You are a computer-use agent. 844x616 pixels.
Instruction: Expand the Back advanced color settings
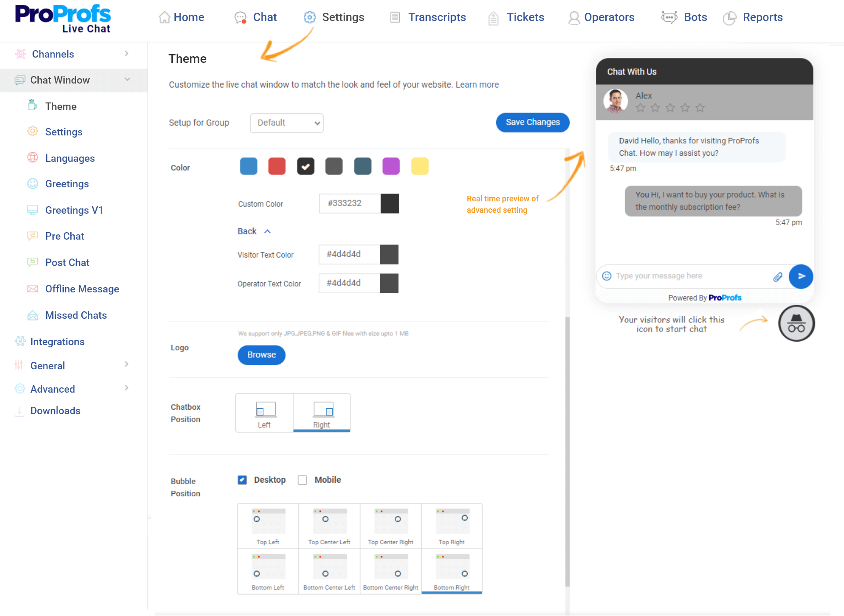[x=255, y=231]
